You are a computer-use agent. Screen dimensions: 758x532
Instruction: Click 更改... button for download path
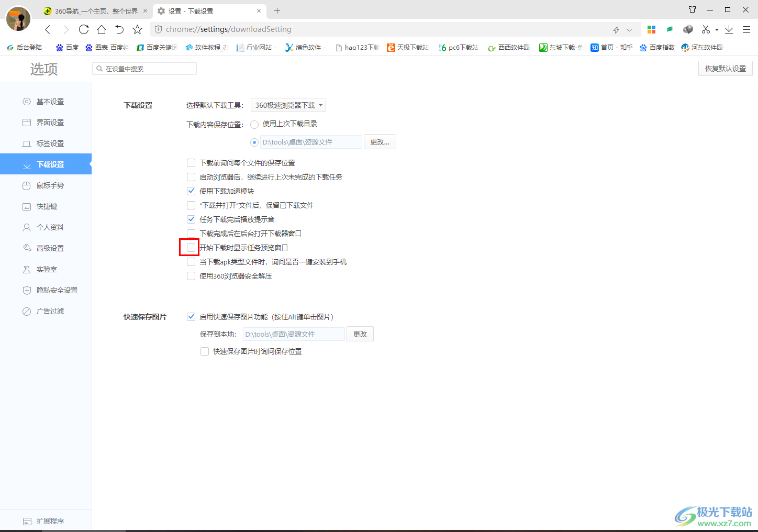(380, 142)
